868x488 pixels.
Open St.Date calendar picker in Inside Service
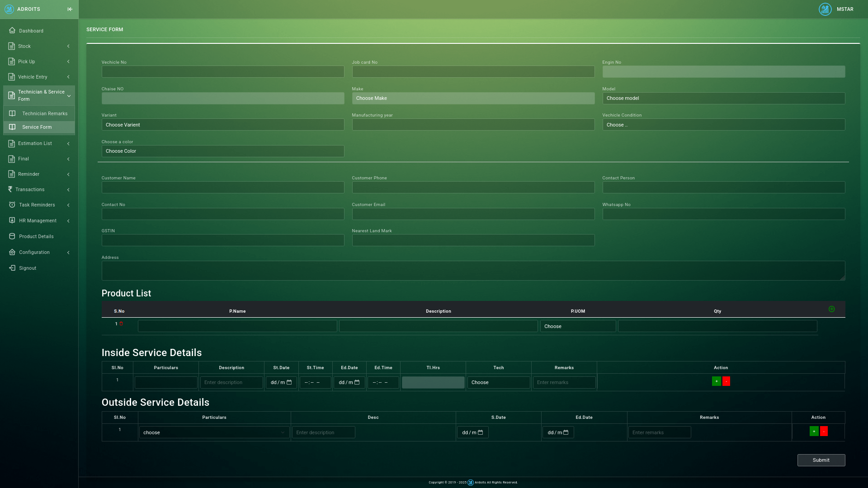click(x=289, y=382)
